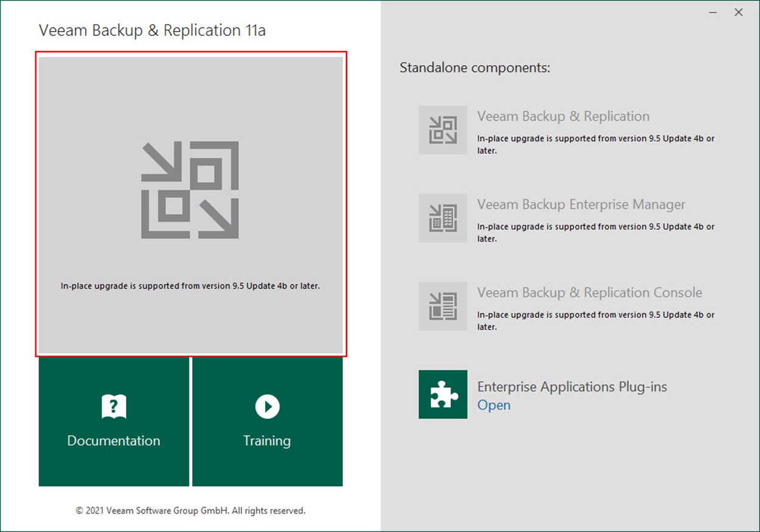The image size is (760, 532).
Task: Click the Veeam Backup & Replication Console title
Action: point(589,293)
